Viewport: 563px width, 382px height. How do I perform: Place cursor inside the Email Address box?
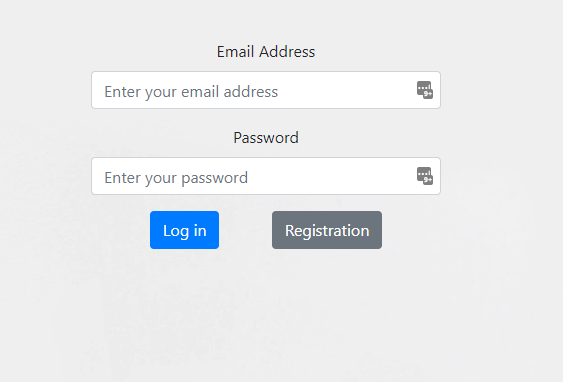[266, 90]
